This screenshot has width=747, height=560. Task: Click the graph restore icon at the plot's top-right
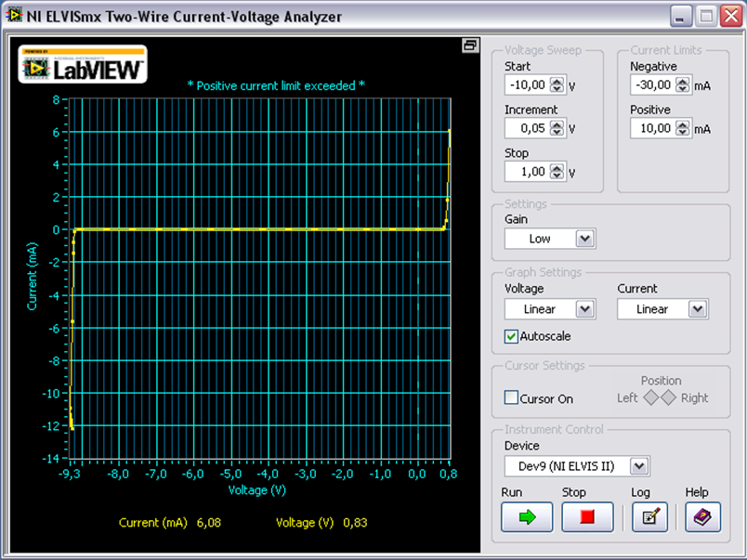point(470,46)
